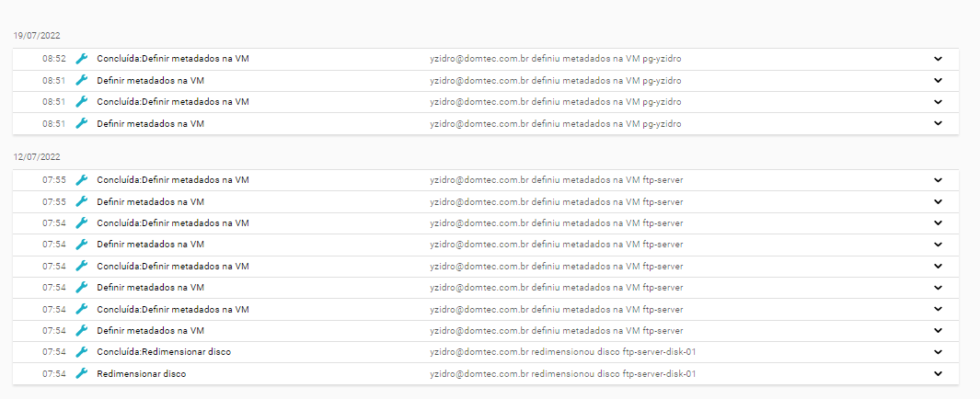Screen dimensions: 980x399
Task: Click ftp-server description on 07:55 Definir metadados row
Action: 556,201
